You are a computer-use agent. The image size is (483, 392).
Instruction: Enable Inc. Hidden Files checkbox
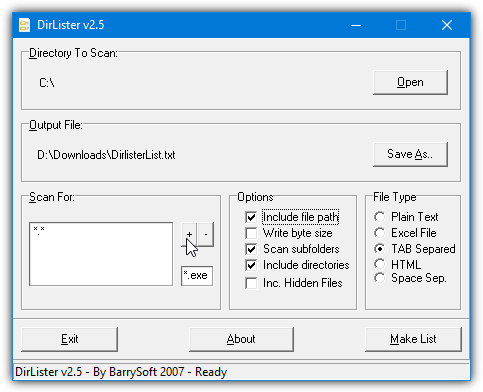pos(251,283)
